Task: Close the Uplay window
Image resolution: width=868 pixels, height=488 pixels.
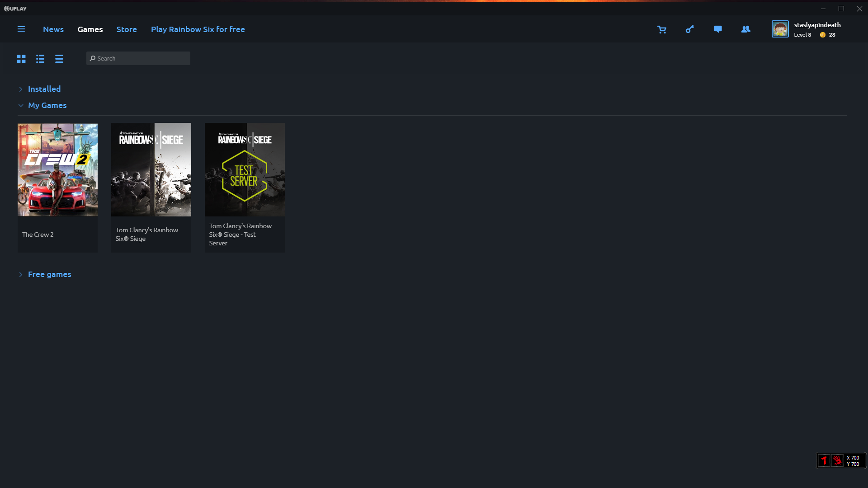Action: (x=859, y=9)
